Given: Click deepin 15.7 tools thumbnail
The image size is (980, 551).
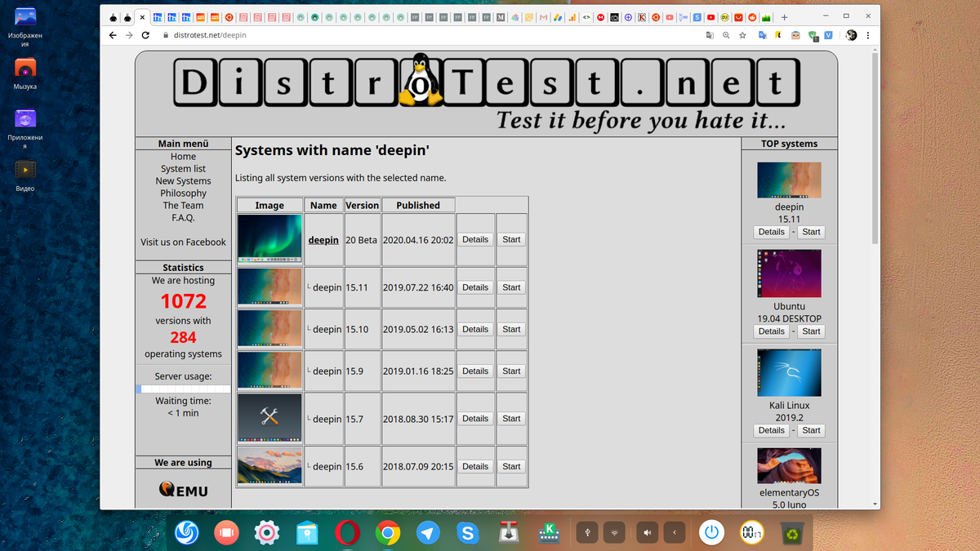Looking at the screenshot, I should point(269,419).
